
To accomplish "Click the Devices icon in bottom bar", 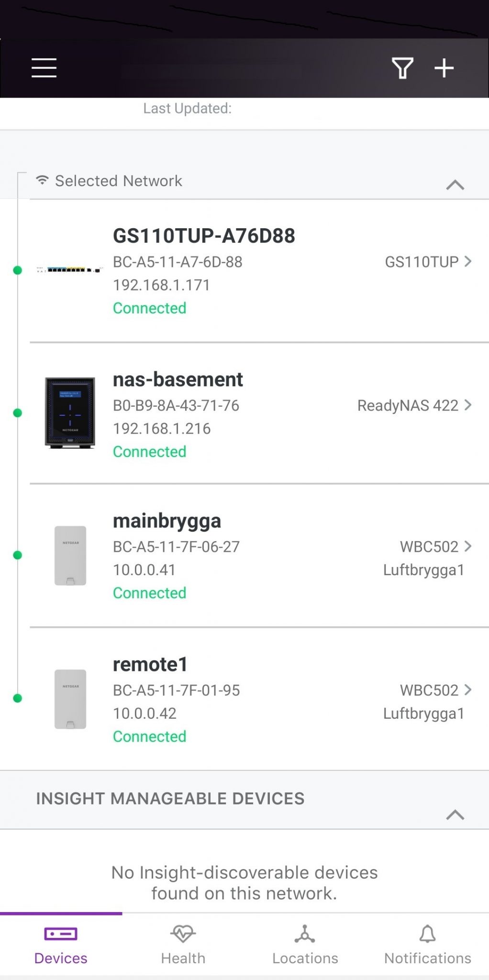I will 61,934.
